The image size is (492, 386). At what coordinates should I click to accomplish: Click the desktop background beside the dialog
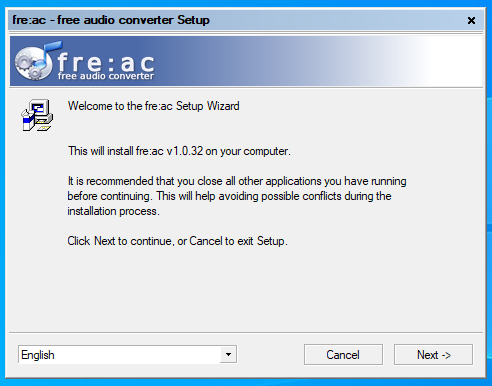click(x=489, y=200)
